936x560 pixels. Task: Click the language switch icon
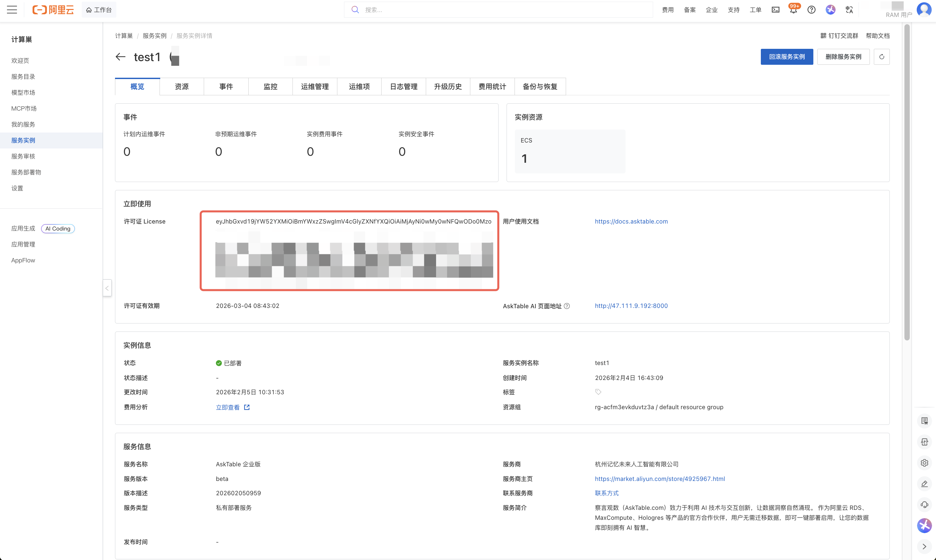pos(849,10)
